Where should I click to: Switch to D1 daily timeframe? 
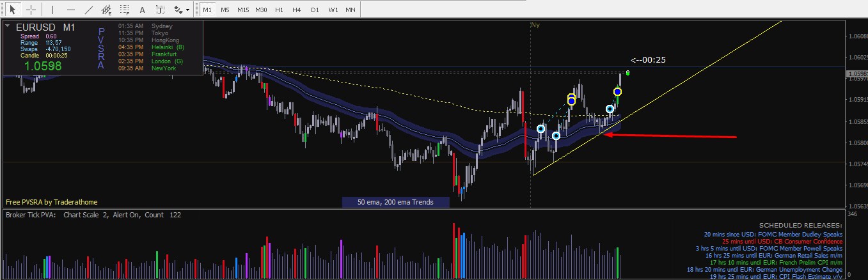tap(315, 10)
